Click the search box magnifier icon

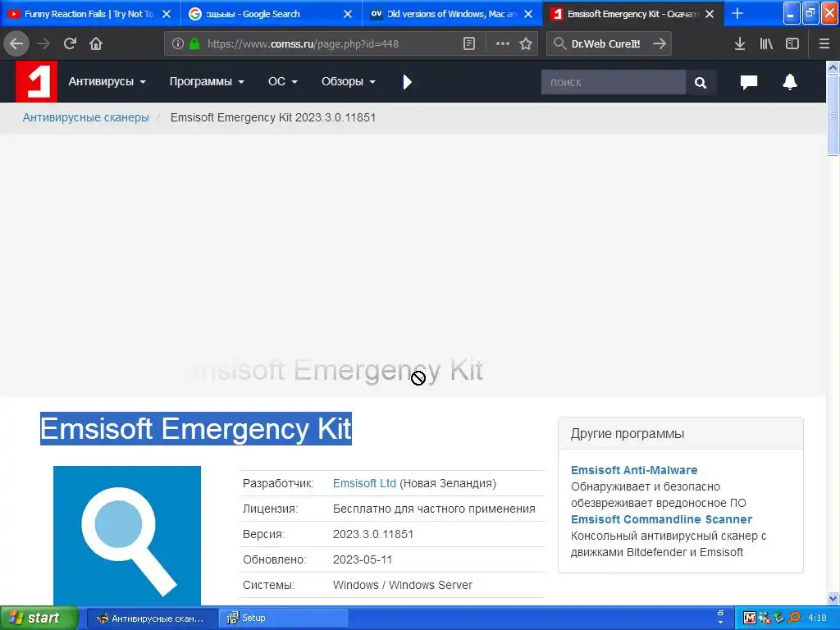point(559,43)
